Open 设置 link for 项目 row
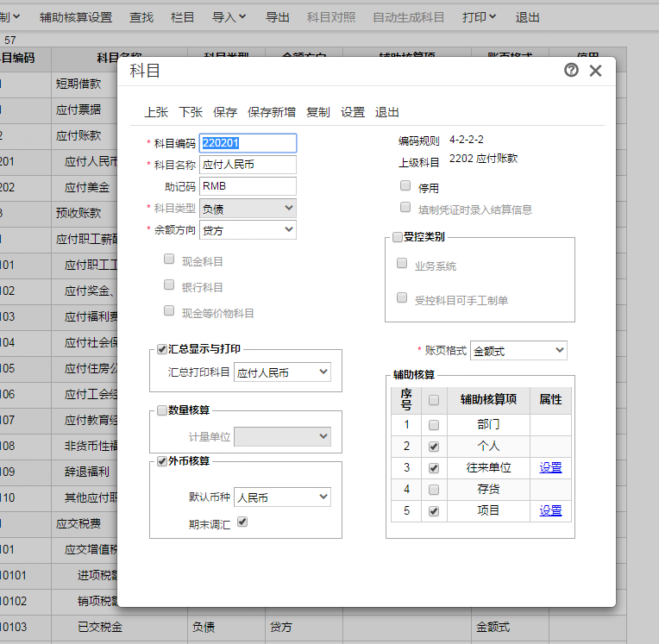The image size is (659, 644). pyautogui.click(x=550, y=511)
